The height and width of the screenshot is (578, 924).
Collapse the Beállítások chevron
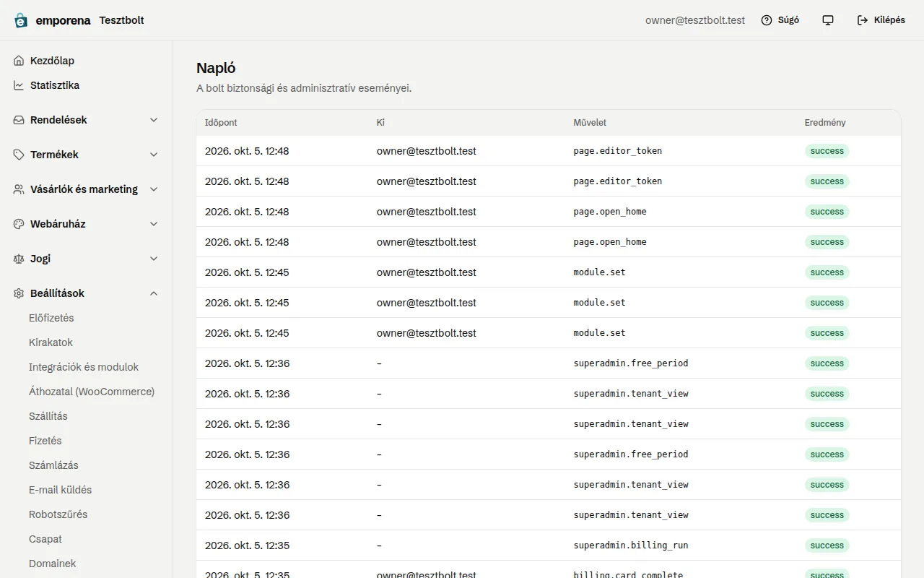pyautogui.click(x=154, y=293)
